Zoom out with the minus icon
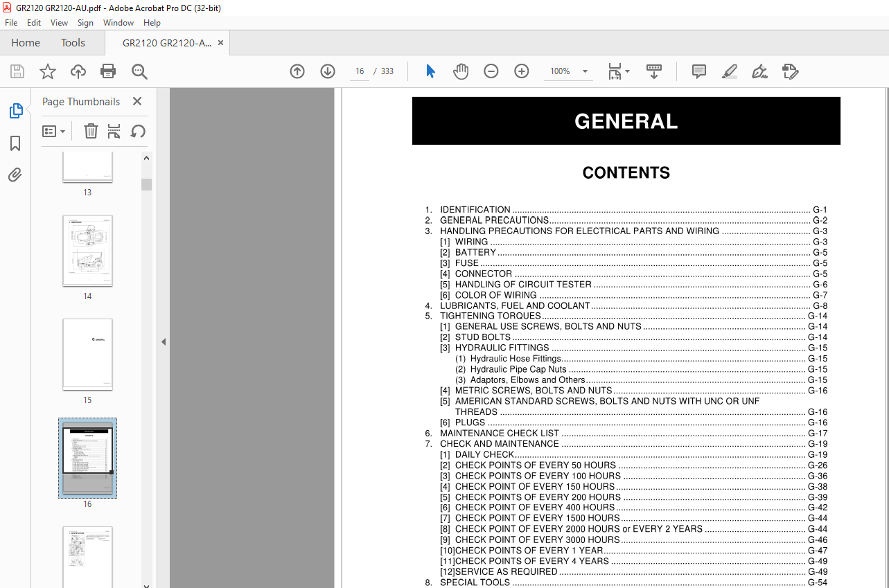The height and width of the screenshot is (588, 889). click(491, 71)
